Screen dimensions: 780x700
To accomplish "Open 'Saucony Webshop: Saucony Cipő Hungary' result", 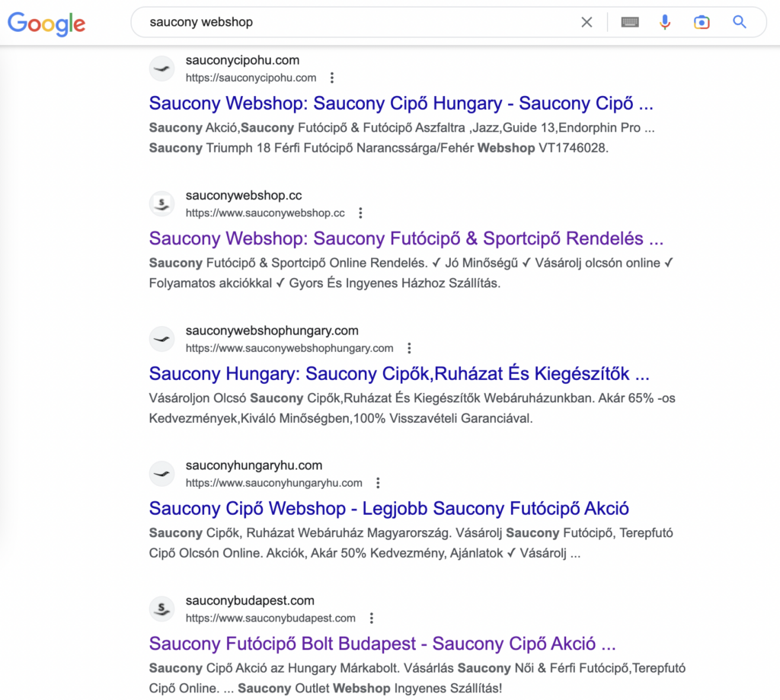I will click(401, 104).
